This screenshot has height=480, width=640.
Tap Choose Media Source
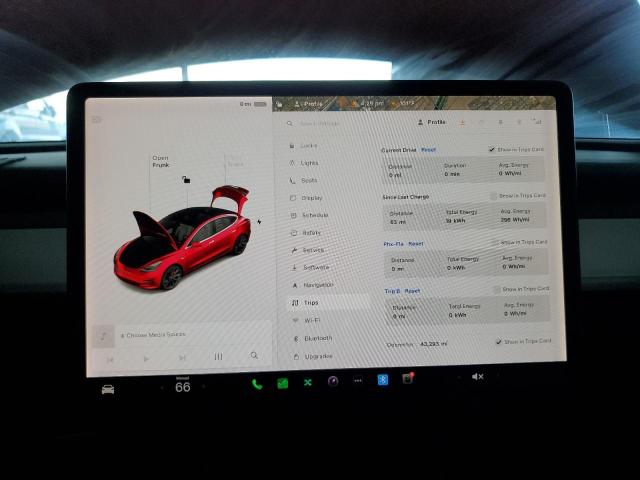pos(153,335)
